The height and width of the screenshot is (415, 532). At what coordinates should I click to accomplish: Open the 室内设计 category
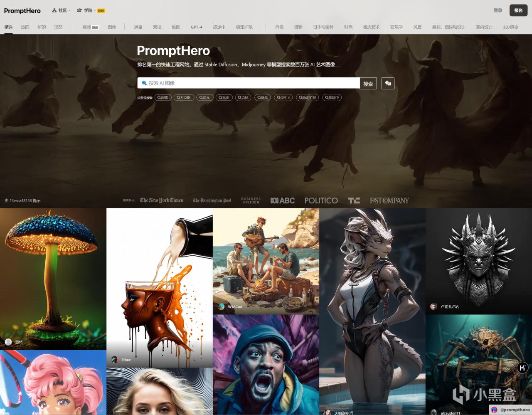pyautogui.click(x=484, y=27)
